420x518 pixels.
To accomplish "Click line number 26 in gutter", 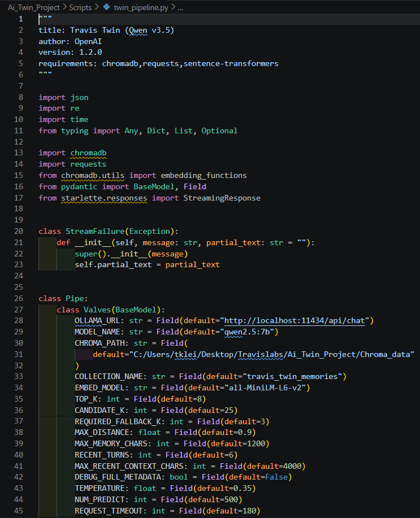I will pos(19,298).
